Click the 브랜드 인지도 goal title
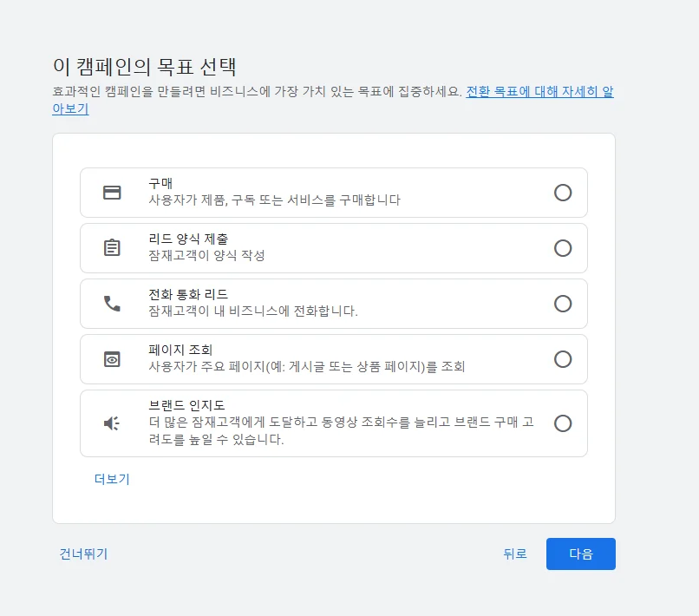Screen dimensions: 699x616 click(186, 405)
